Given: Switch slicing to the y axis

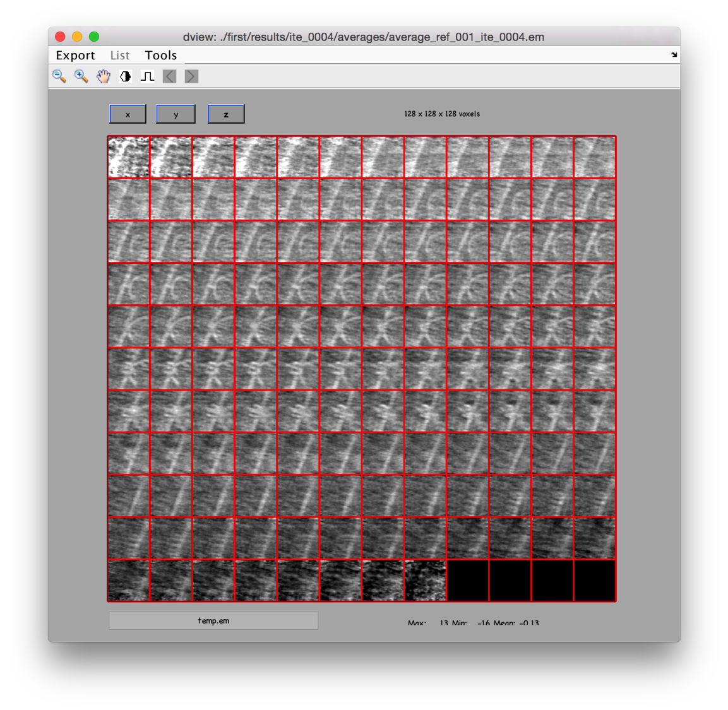Looking at the screenshot, I should (x=176, y=114).
